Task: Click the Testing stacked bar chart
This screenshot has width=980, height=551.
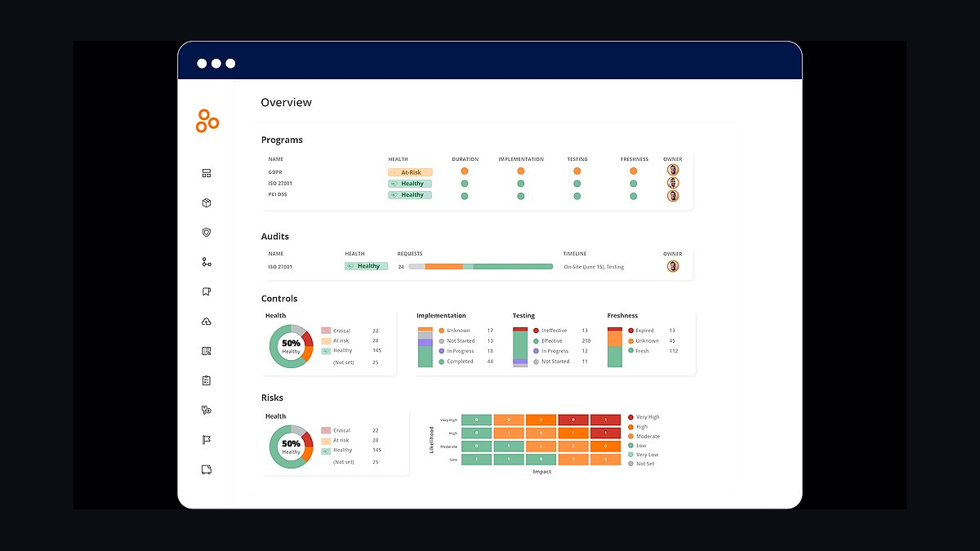Action: [520, 347]
